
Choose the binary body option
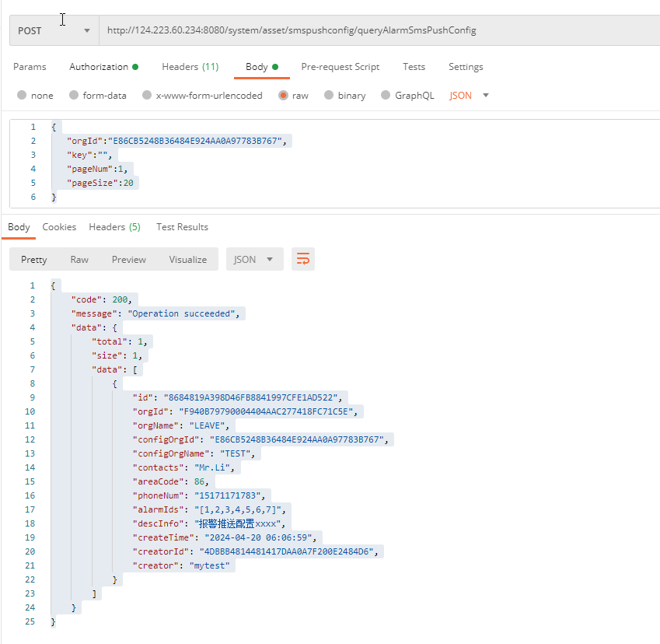pos(329,96)
